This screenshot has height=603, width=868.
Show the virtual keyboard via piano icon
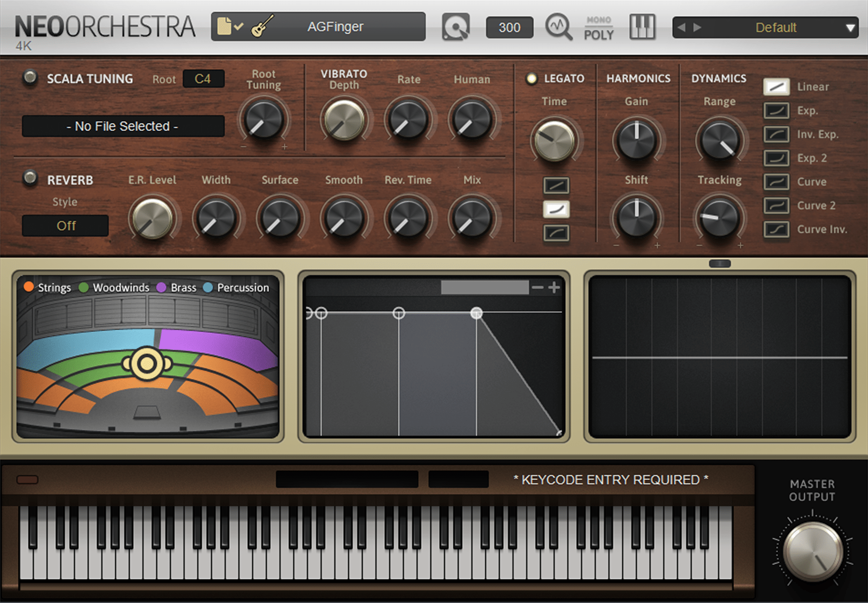tap(642, 26)
